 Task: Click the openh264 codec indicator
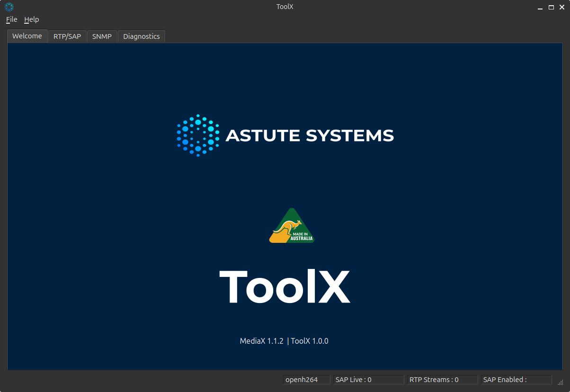tap(305, 379)
